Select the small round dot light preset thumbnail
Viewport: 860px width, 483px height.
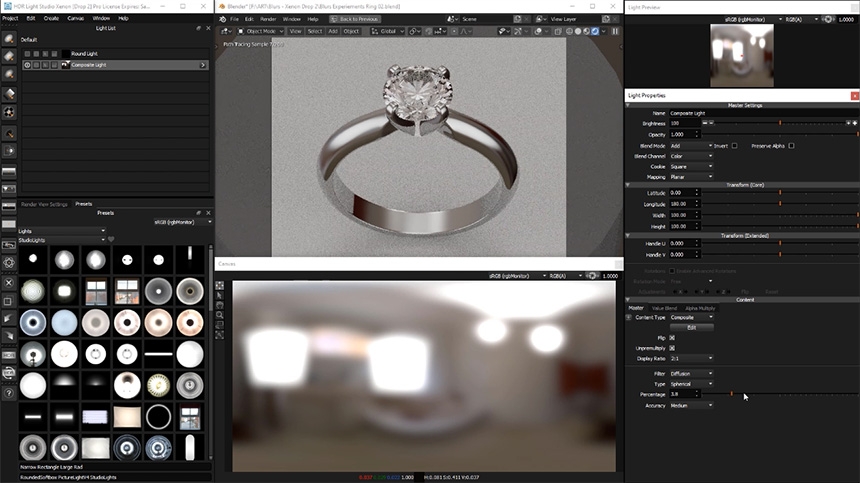(x=33, y=260)
